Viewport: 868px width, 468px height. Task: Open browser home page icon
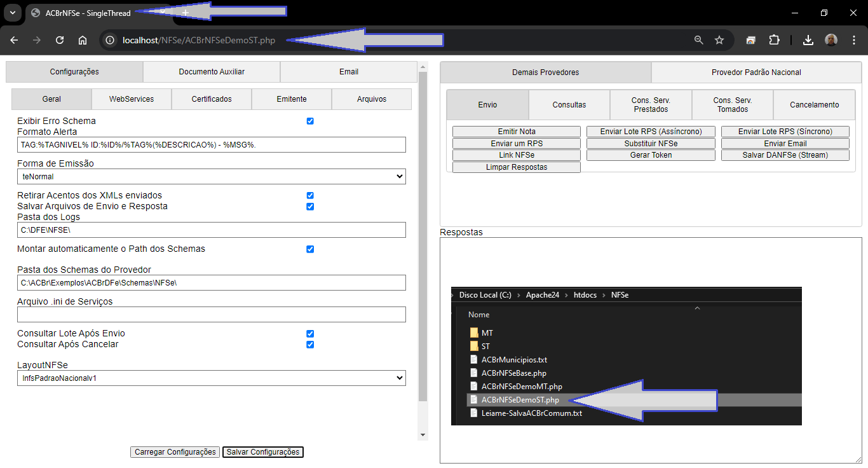[x=83, y=40]
